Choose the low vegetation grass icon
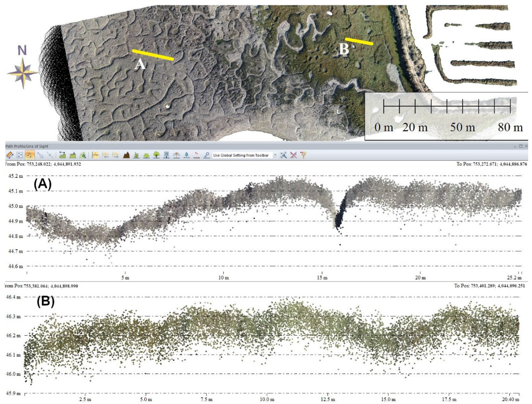The height and width of the screenshot is (404, 532). (136, 155)
